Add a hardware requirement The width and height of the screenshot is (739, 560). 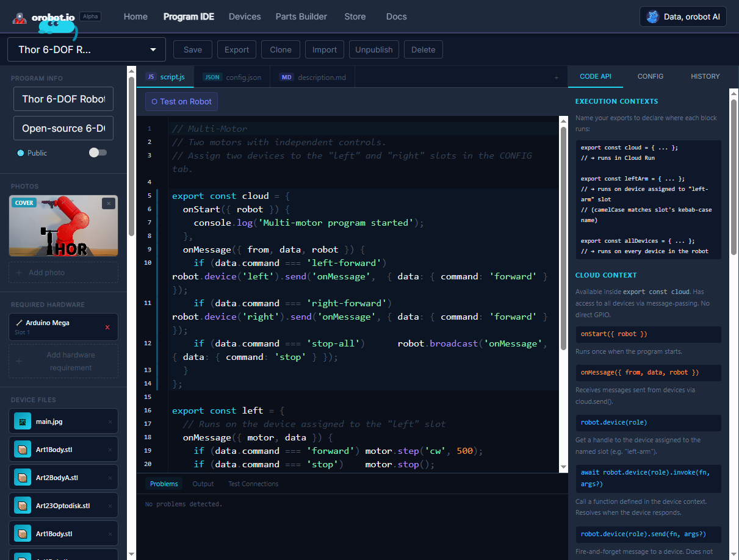click(x=63, y=361)
